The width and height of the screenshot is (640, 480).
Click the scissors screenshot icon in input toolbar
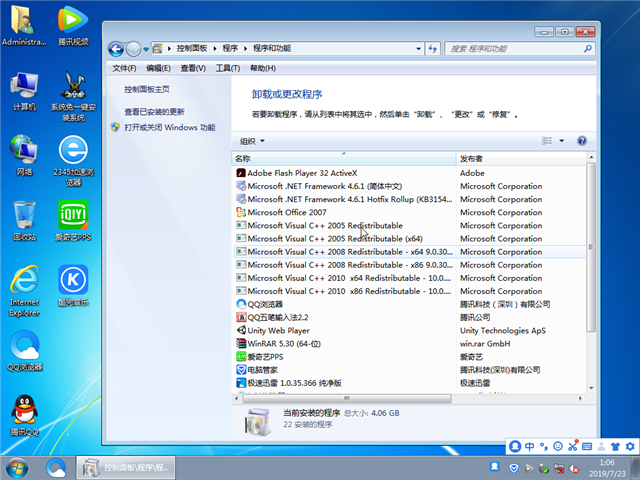[x=573, y=446]
